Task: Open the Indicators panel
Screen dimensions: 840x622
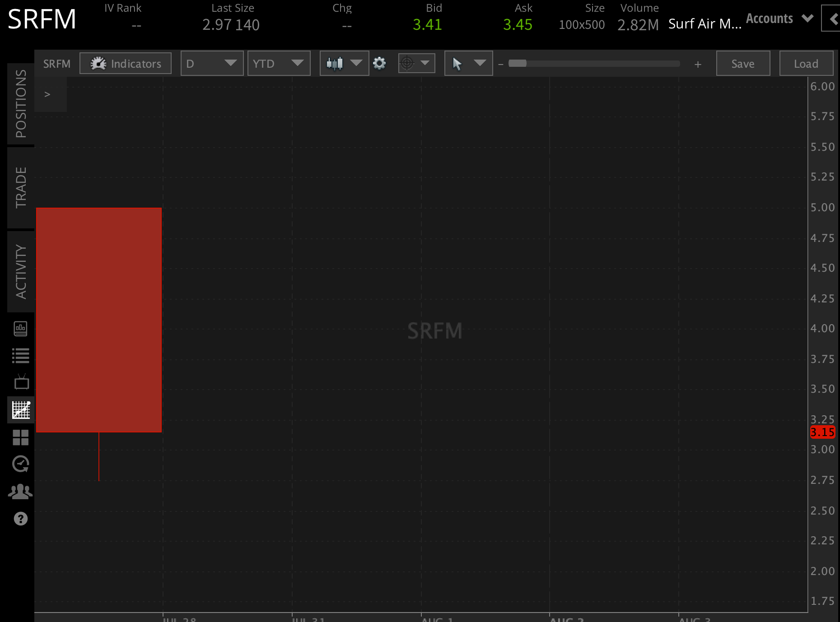Action: [125, 63]
